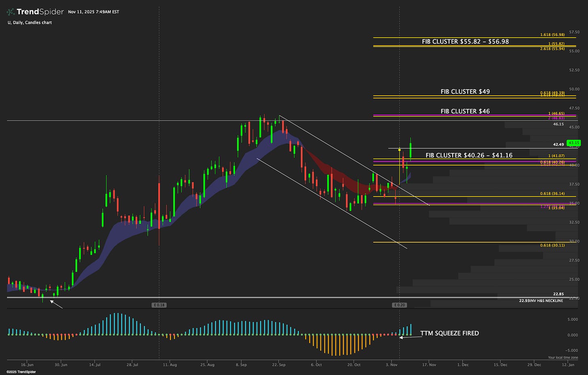Click '22. Sep' on the date axis

[279, 365]
